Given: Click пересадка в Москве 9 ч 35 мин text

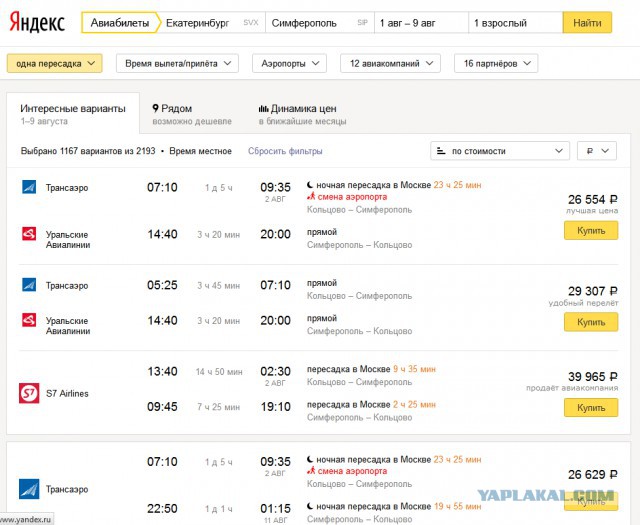Looking at the screenshot, I should tap(371, 369).
